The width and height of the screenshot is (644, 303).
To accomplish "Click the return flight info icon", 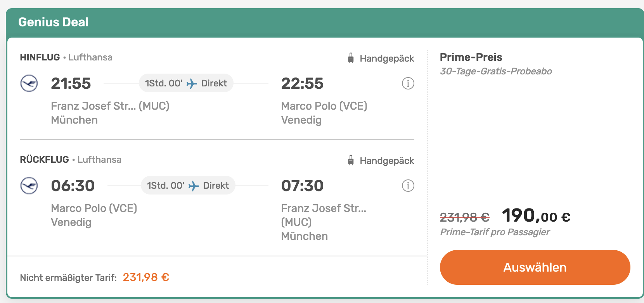I will click(x=408, y=186).
